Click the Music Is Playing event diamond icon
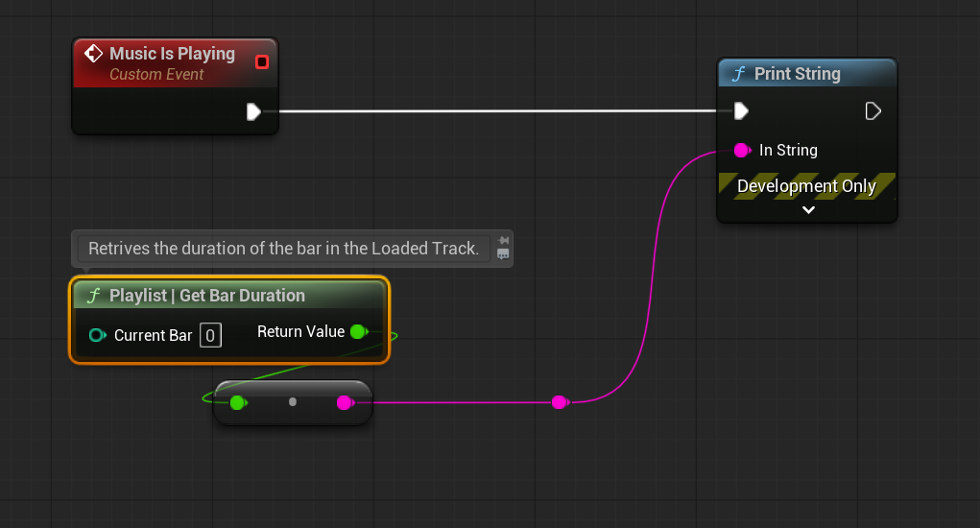 (x=94, y=54)
